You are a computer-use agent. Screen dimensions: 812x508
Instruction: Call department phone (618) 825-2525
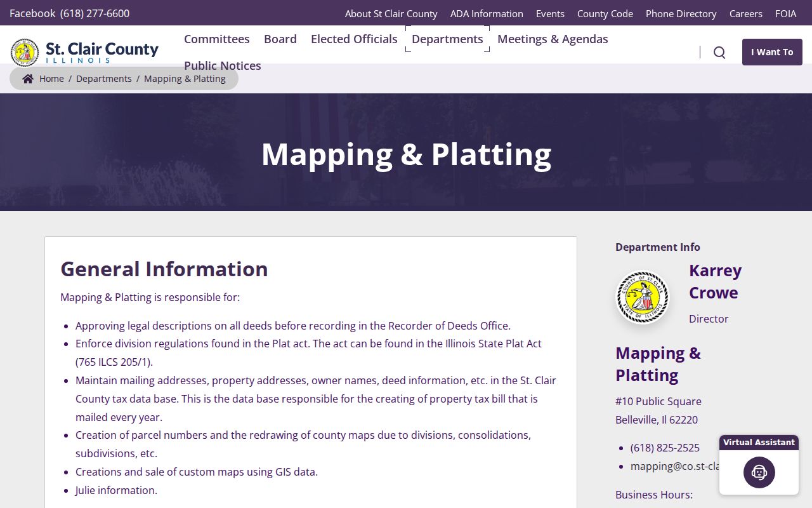[665, 448]
